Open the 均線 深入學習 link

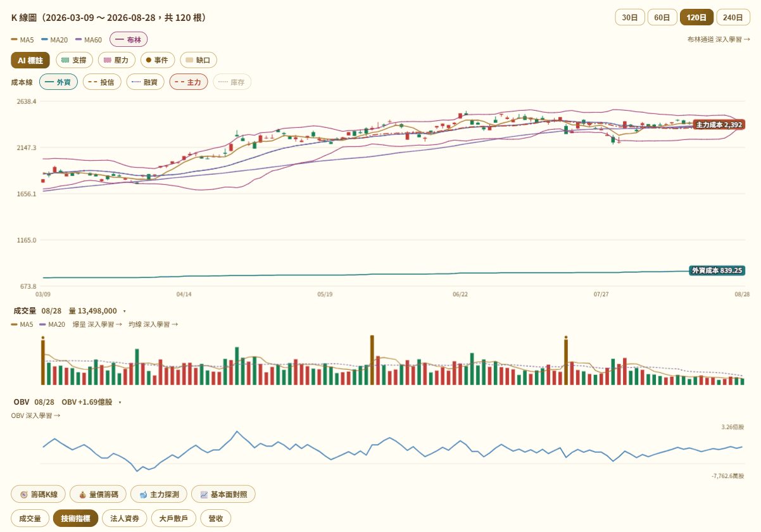[x=153, y=324]
